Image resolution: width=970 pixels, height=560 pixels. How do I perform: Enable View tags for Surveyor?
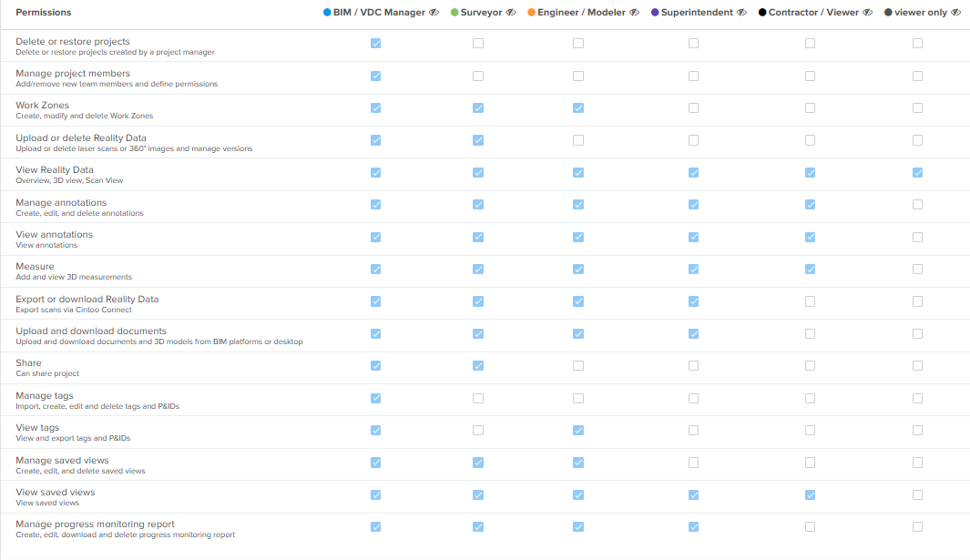tap(478, 430)
